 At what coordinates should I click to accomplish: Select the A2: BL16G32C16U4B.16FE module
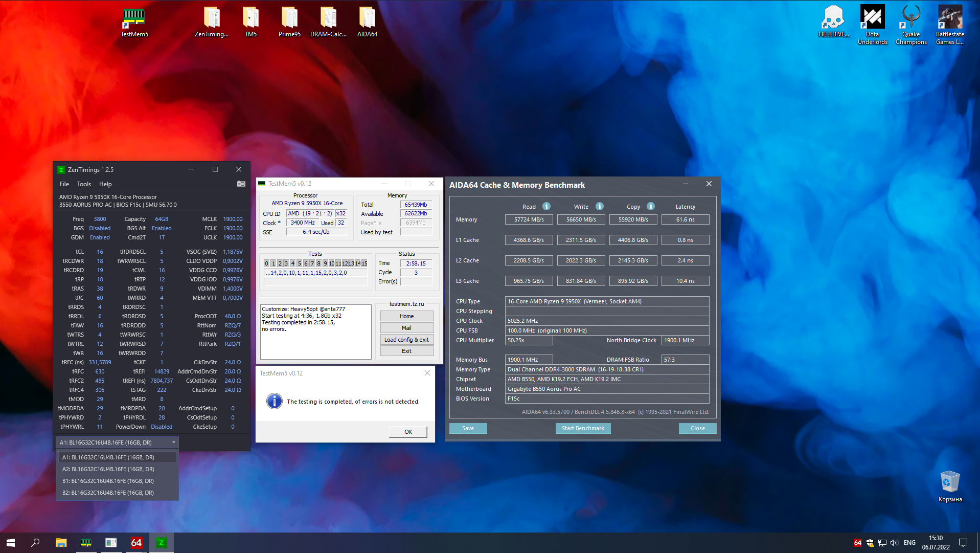(x=117, y=469)
